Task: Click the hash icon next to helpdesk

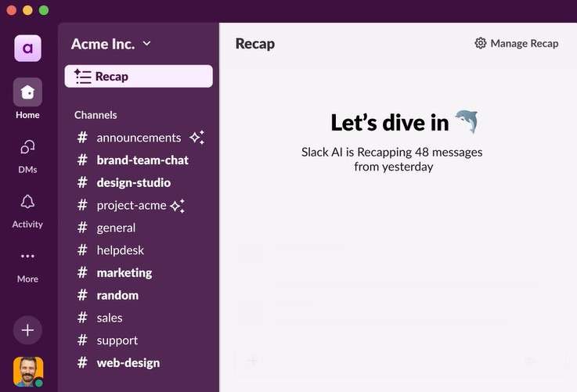Action: [82, 250]
